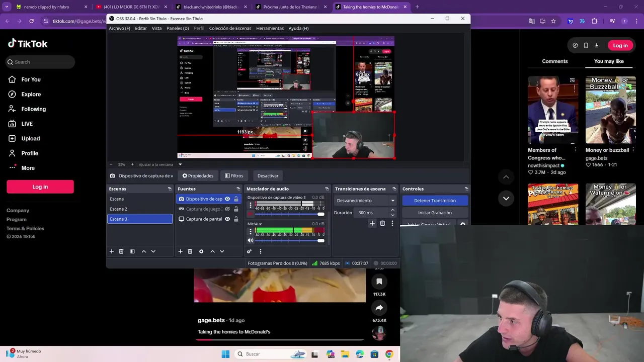The image size is (644, 362).
Task: Open the Chrome extensions puzzle icon
Action: 595,21
